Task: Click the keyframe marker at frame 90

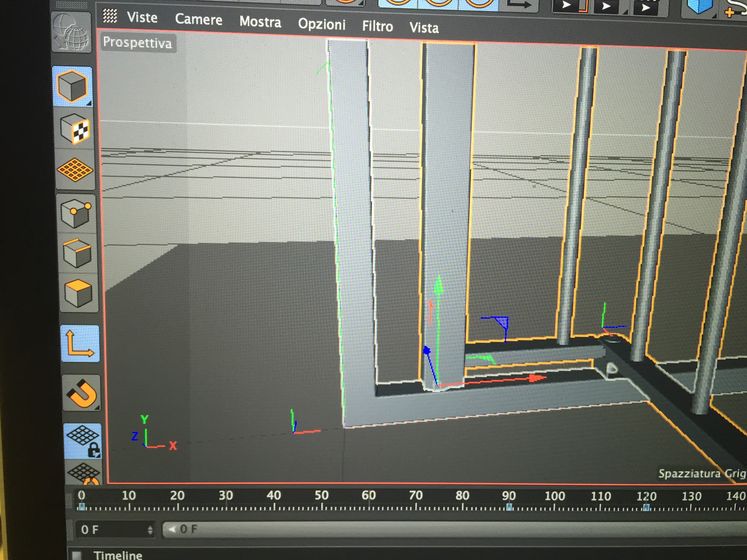Action: click(x=510, y=507)
